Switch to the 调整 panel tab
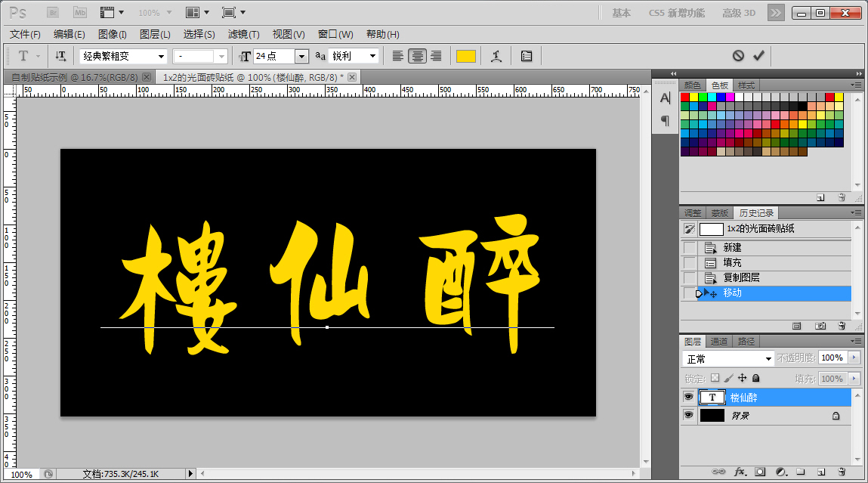The height and width of the screenshot is (483, 868). point(692,213)
